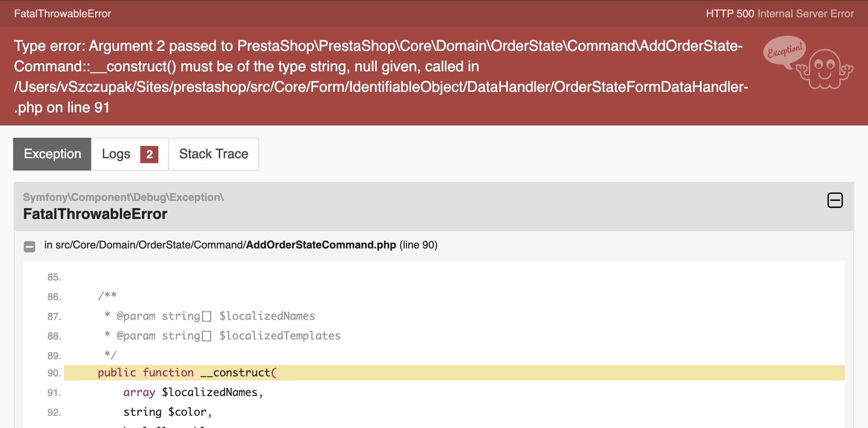Click the HTTP 500 Internal Server Error text
This screenshot has width=868, height=428.
[x=780, y=14]
